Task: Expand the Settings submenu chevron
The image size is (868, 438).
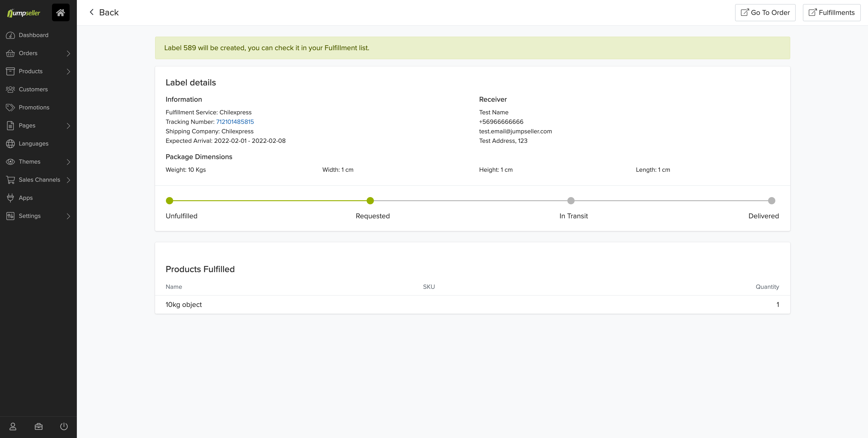Action: [x=68, y=216]
